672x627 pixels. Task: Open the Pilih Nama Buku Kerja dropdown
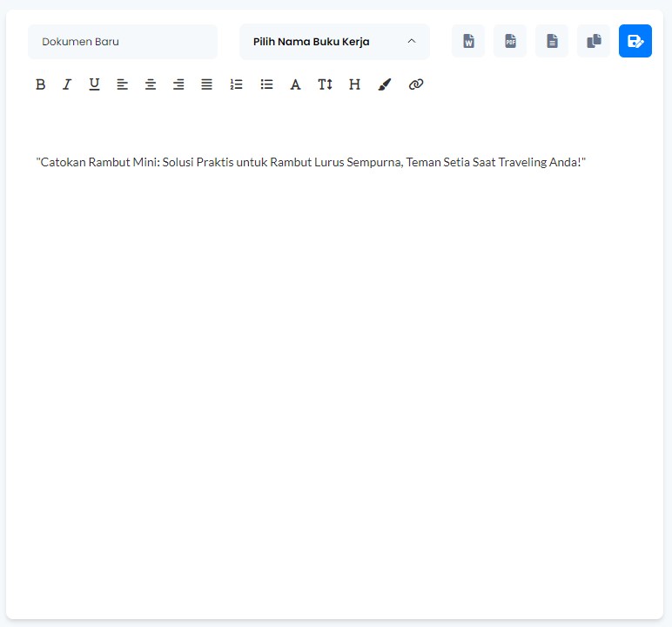click(x=334, y=42)
